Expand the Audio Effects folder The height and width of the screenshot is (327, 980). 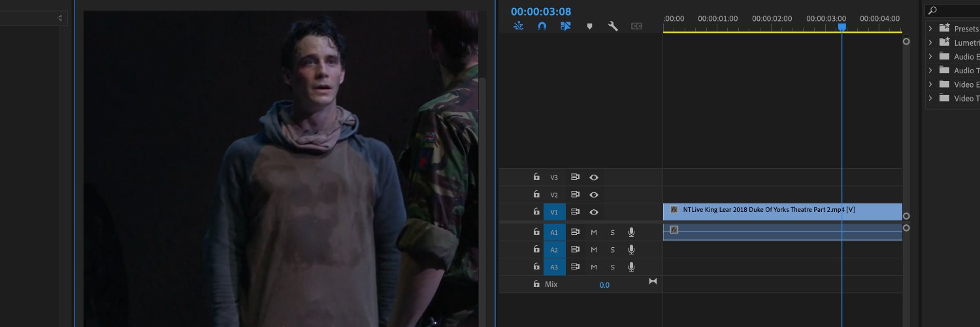click(x=930, y=56)
